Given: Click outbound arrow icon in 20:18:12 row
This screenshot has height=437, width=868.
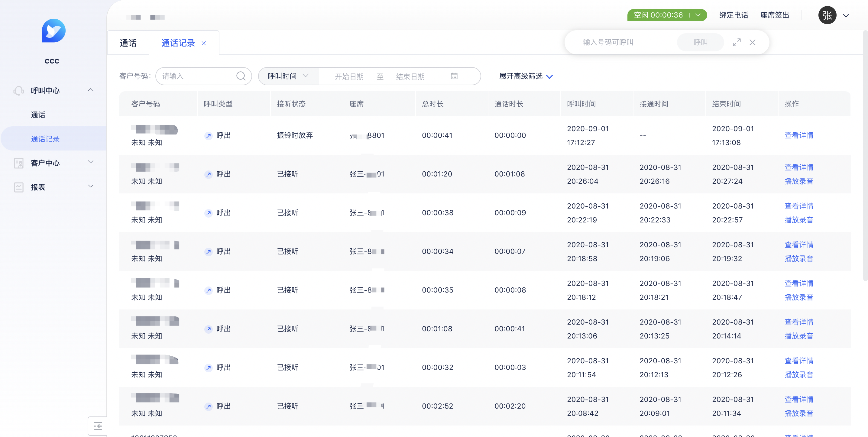Looking at the screenshot, I should 209,290.
